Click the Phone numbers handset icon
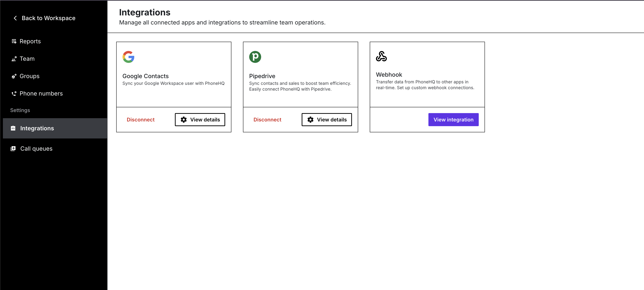Screen dimensions: 644x290 [14, 94]
